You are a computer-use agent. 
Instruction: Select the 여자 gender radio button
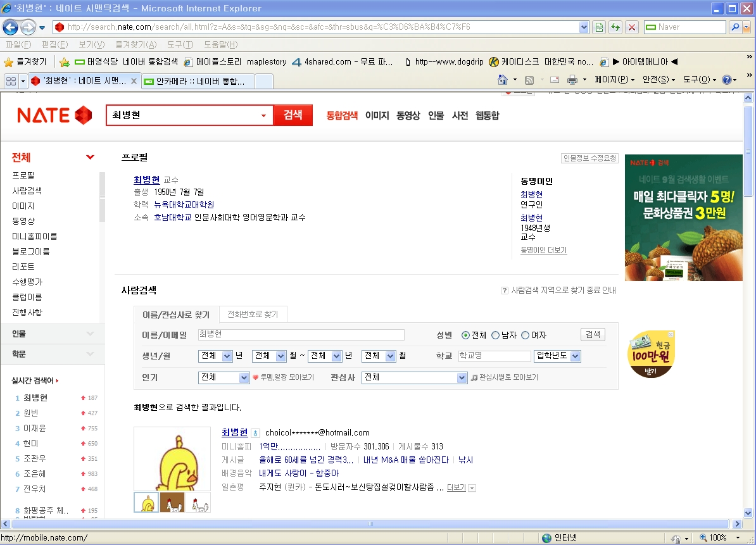[525, 335]
